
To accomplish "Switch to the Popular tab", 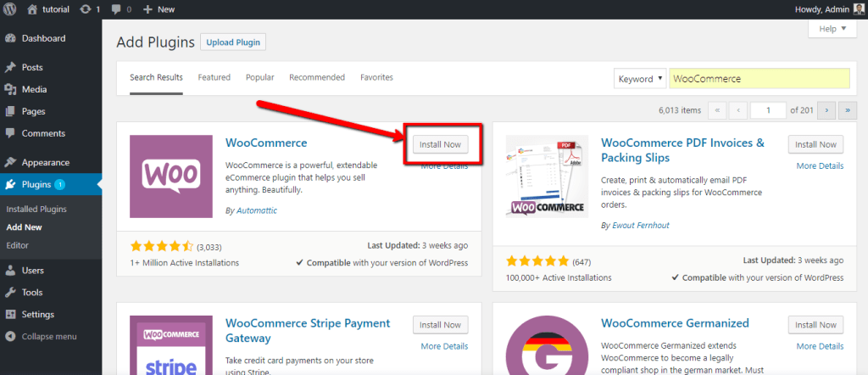I will click(259, 77).
